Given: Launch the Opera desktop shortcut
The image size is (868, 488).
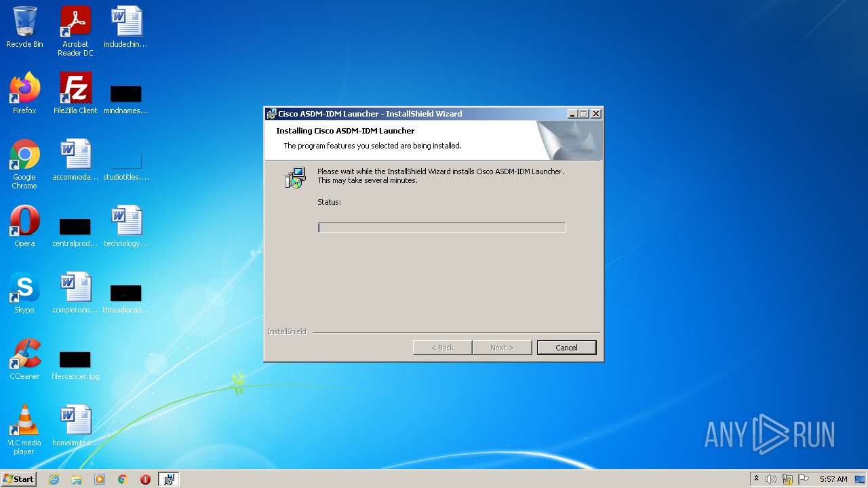Looking at the screenshot, I should click(x=24, y=226).
